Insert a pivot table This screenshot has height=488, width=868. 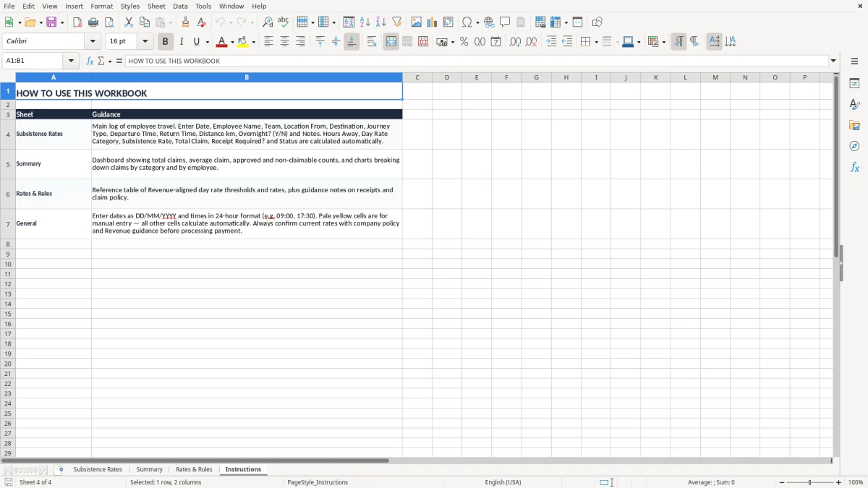pos(448,22)
